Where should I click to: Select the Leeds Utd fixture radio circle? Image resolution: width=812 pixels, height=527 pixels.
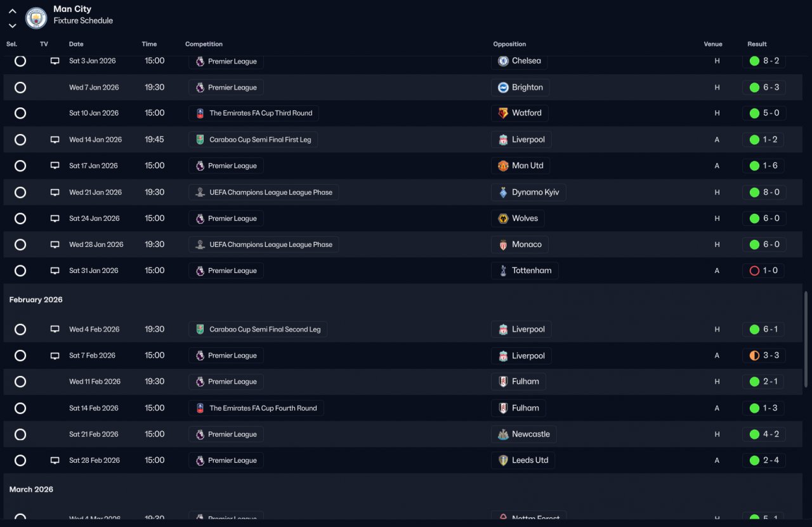pos(20,460)
